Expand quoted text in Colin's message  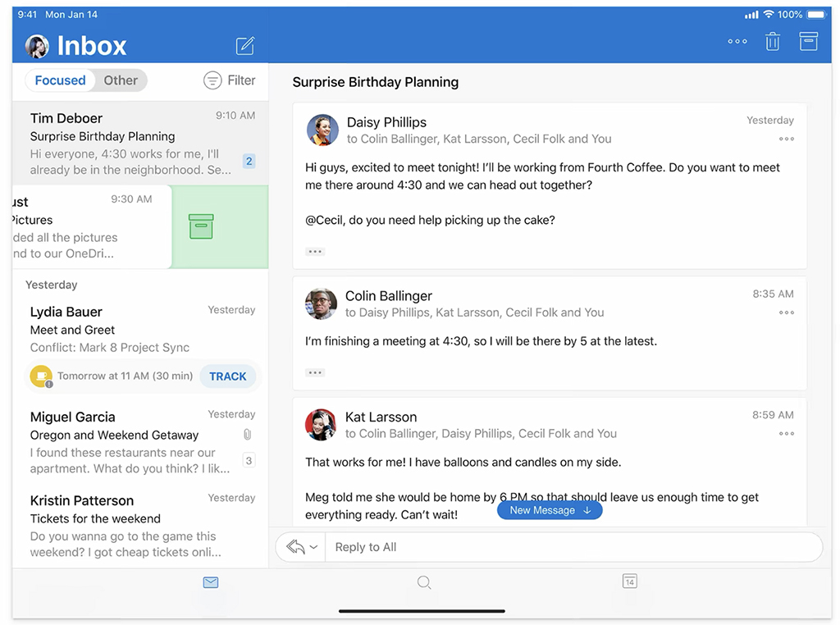(x=315, y=372)
